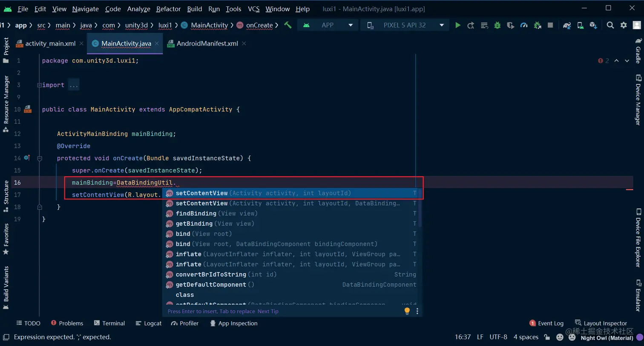Open the Build menu
This screenshot has width=644, height=346.
pyautogui.click(x=195, y=9)
